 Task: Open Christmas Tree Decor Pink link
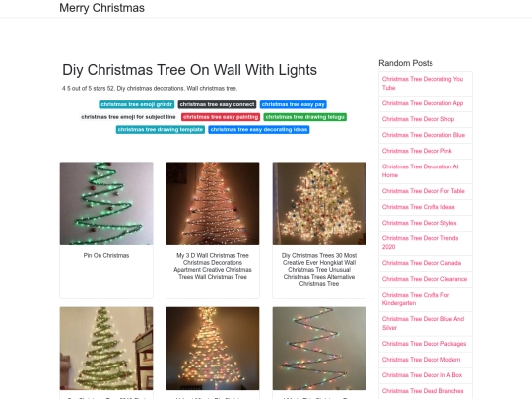pos(417,151)
